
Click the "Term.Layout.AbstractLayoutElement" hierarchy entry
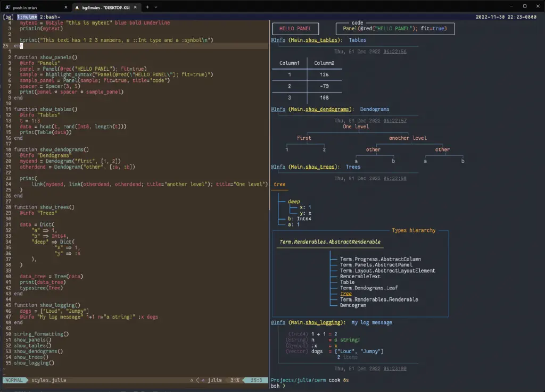tap(387, 271)
